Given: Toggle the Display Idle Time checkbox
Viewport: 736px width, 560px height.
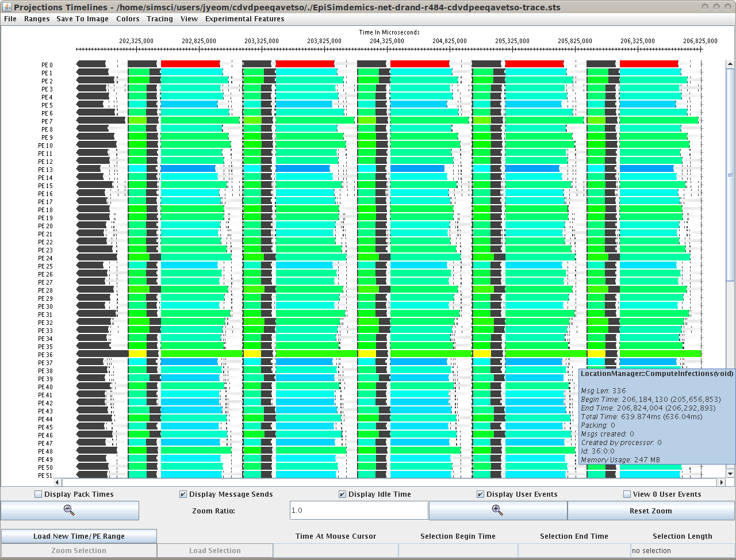Looking at the screenshot, I should click(343, 494).
